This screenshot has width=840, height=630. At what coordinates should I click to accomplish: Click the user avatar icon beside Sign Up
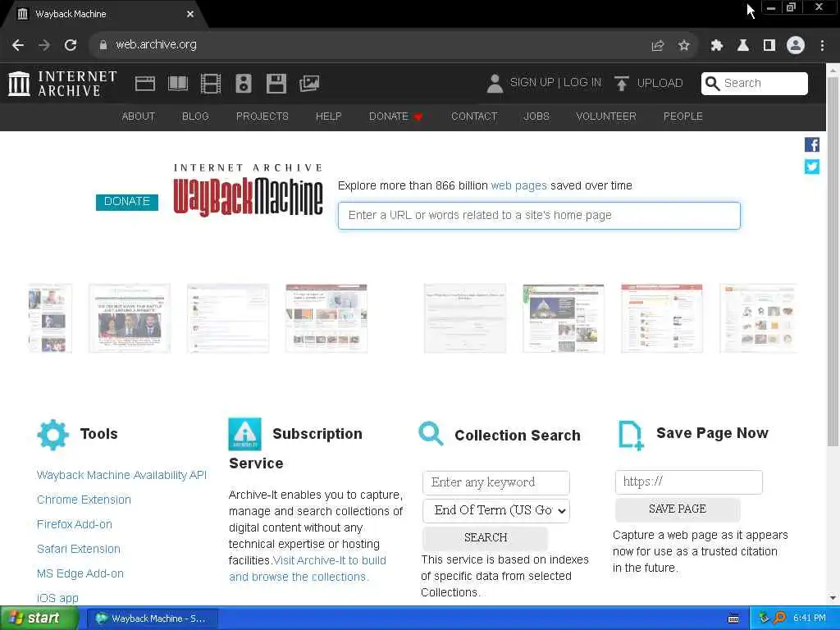coord(495,84)
